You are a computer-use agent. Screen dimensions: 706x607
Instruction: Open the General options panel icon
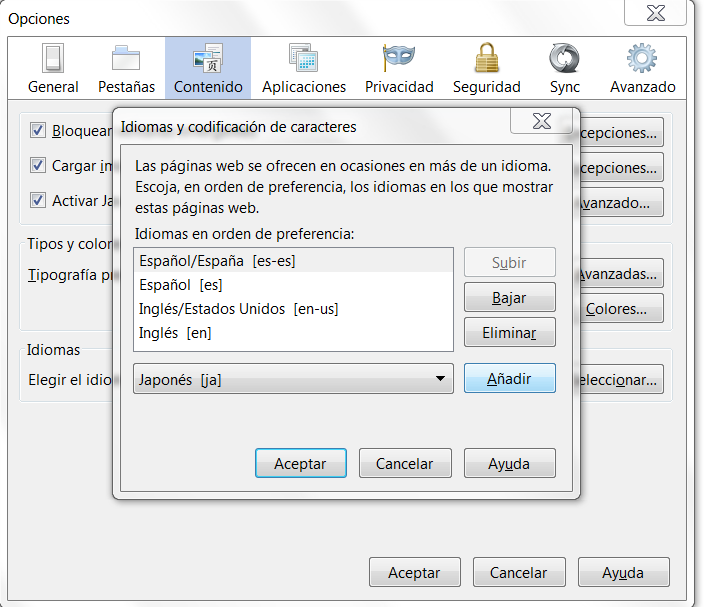pyautogui.click(x=53, y=59)
